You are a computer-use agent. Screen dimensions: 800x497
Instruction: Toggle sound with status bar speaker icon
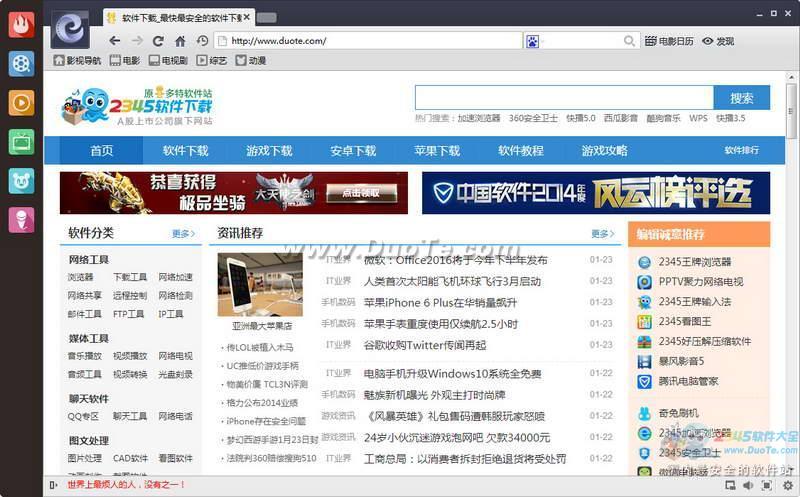pos(748,485)
